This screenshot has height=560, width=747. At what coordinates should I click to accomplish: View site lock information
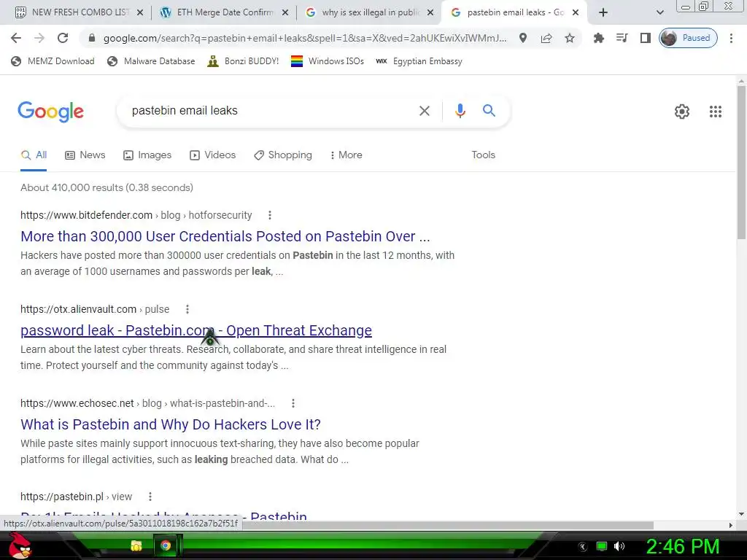click(x=92, y=38)
